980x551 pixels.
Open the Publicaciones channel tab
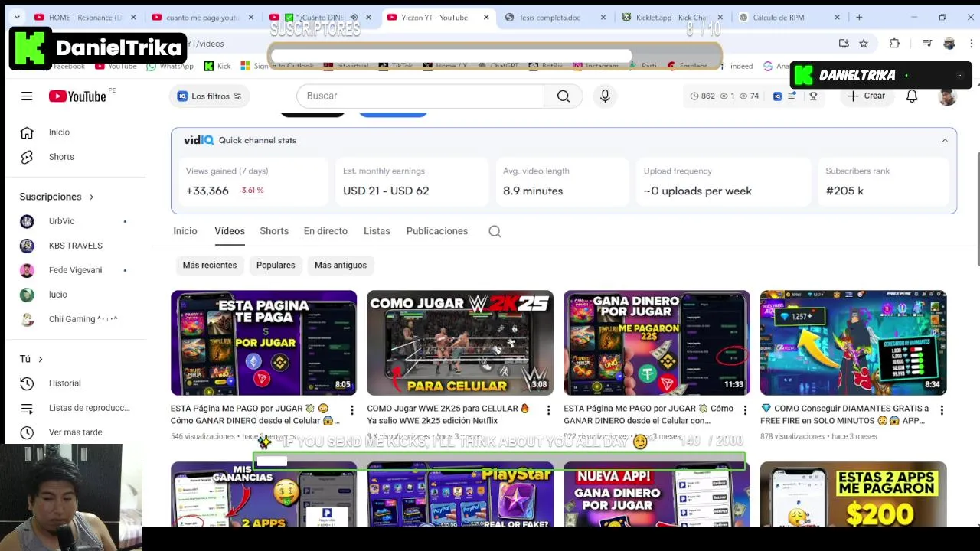[437, 231]
